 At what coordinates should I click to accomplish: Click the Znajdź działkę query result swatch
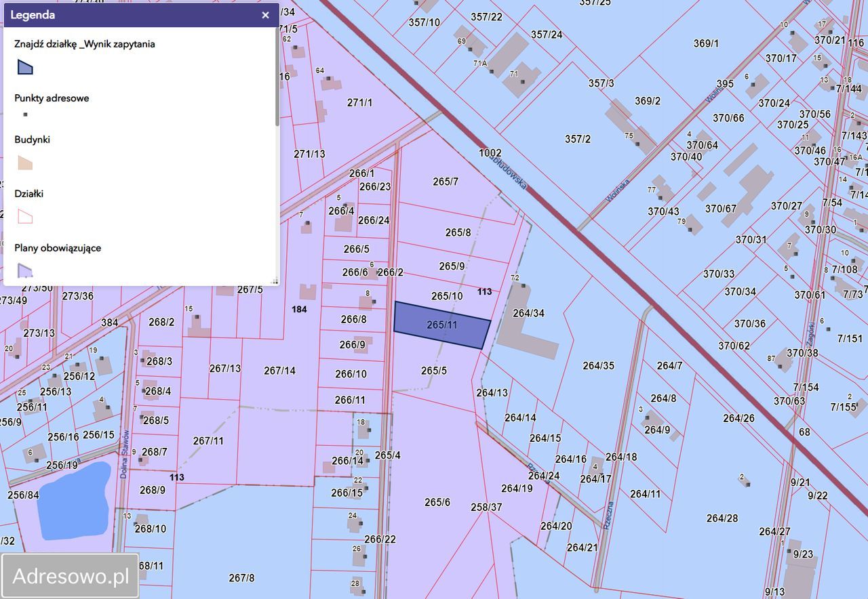click(24, 66)
